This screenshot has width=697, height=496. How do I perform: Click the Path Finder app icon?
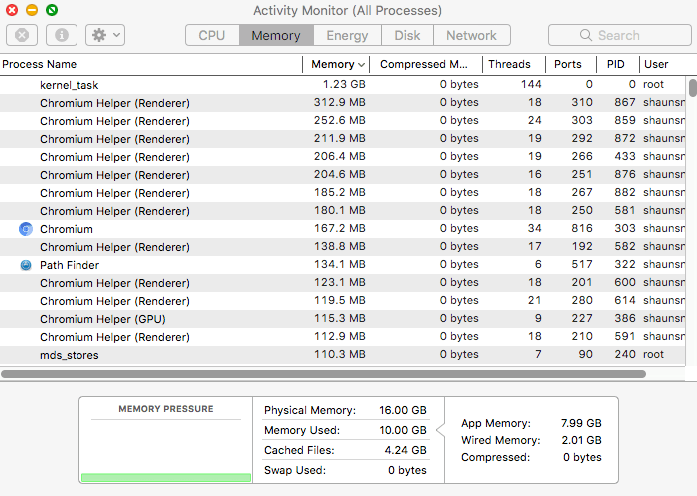[26, 265]
